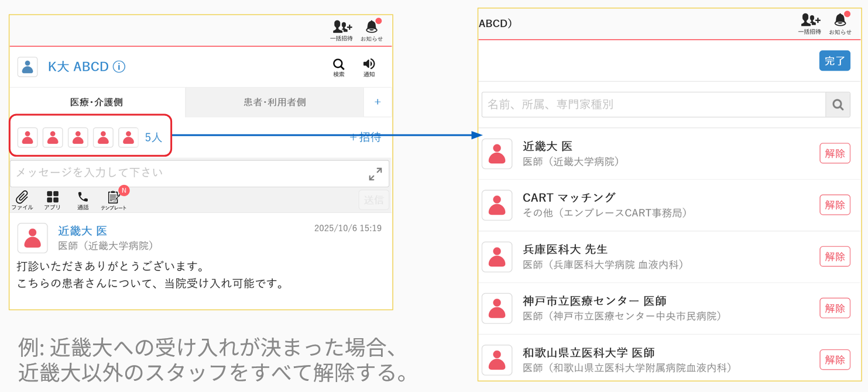Image resolution: width=868 pixels, height=392 pixels.
Task: Start a call with the 通話 phone icon
Action: 83,200
